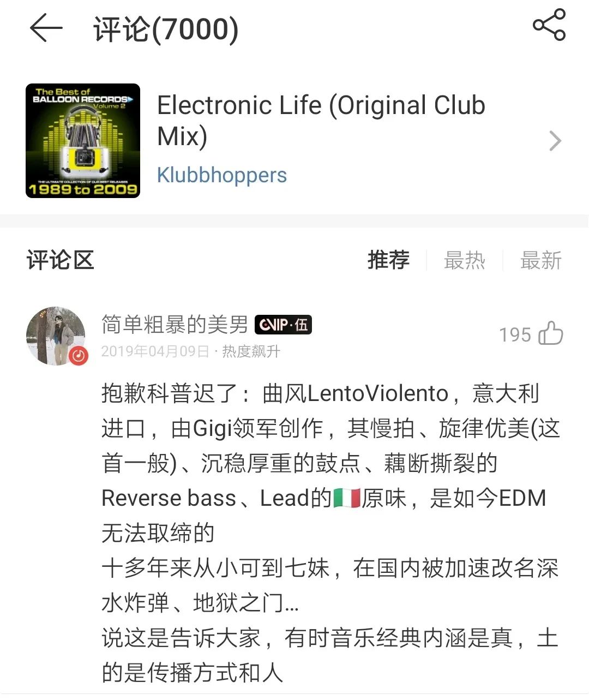Viewport: 589px width, 700px height.
Task: Tap the 热度飙升 label
Action: tap(251, 351)
